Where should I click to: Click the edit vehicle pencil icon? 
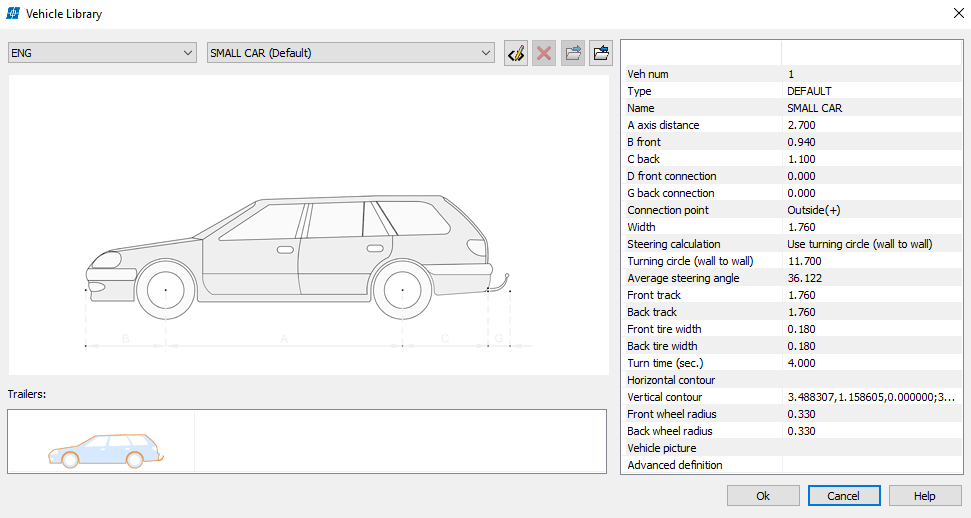(x=516, y=53)
